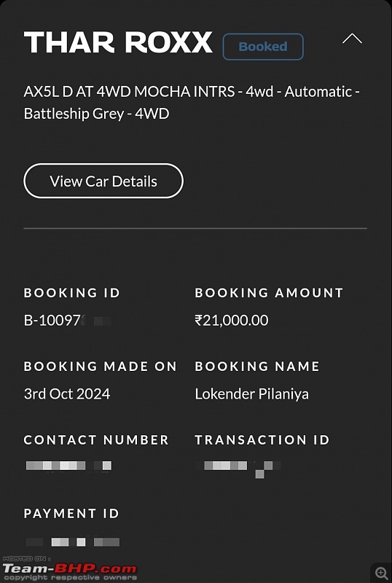Screen dimensions: 392x583
Task: Click the BOOKING MADE ON field label
Action: pos(100,367)
